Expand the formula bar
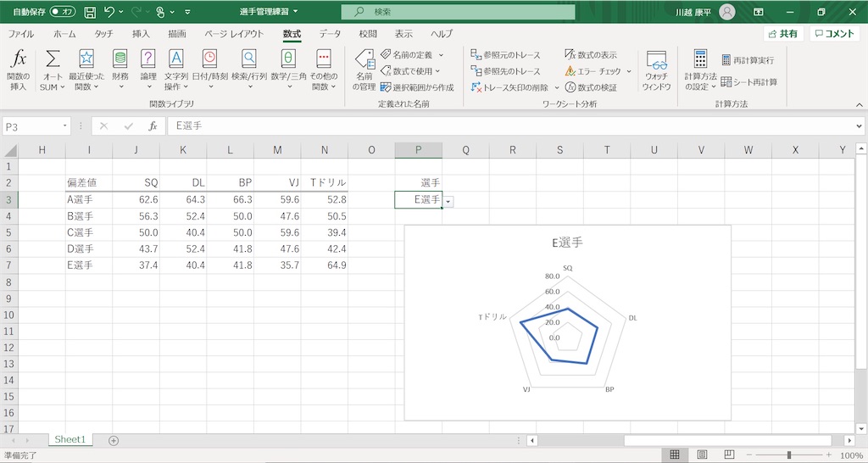The image size is (868, 463). point(860,126)
